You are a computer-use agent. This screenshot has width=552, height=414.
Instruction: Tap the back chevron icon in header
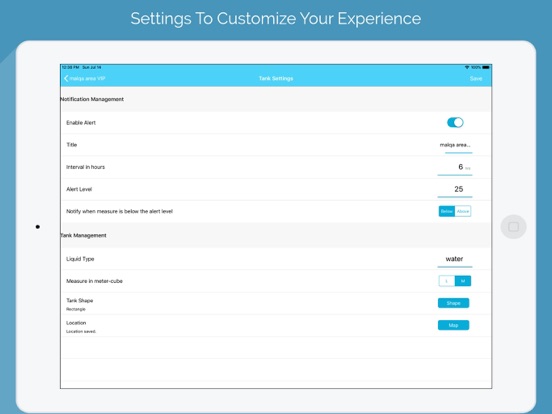pyautogui.click(x=66, y=79)
